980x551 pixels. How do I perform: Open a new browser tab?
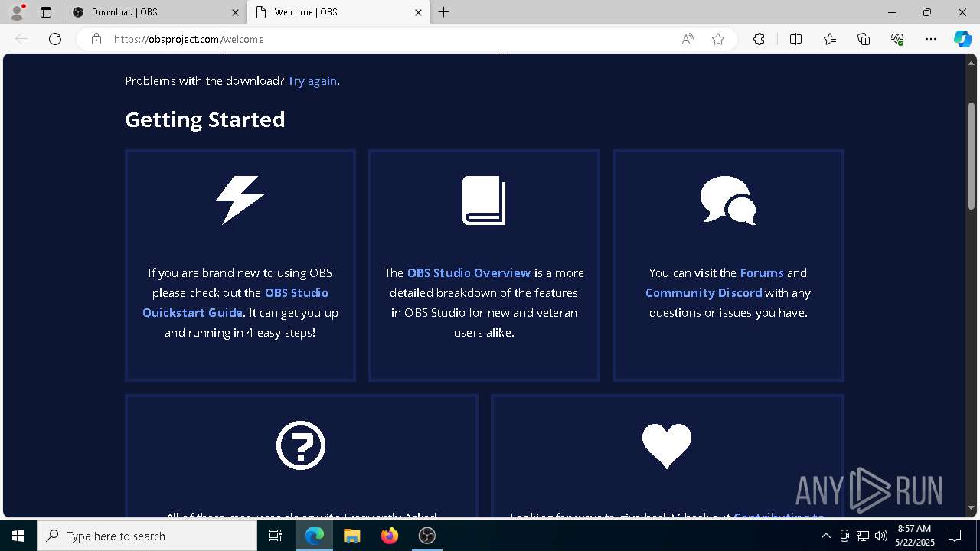[444, 12]
